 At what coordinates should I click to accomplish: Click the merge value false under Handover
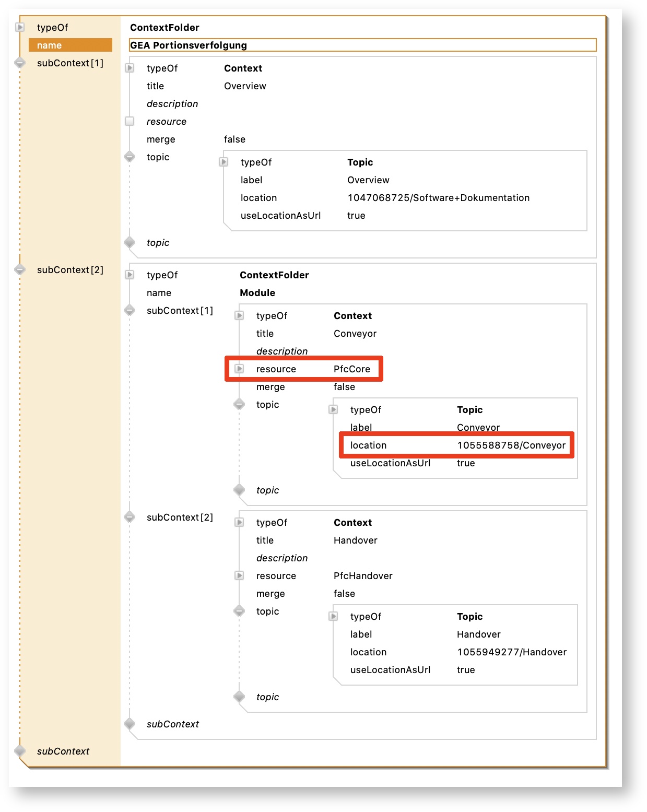344,594
